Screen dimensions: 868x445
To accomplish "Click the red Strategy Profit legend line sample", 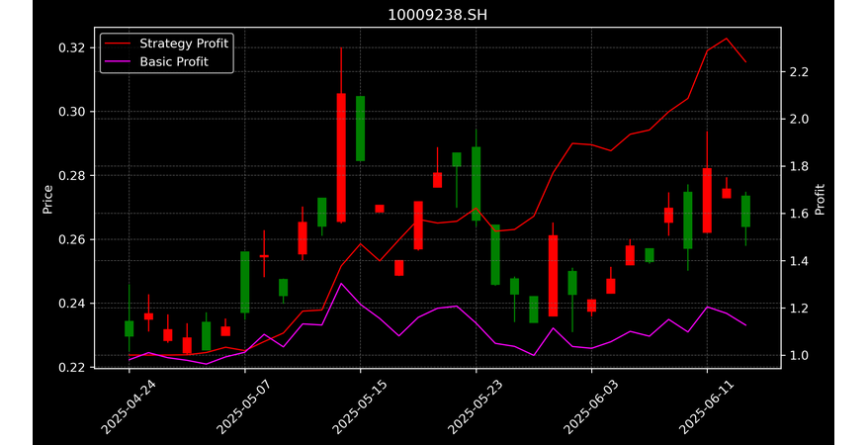I will tap(118, 44).
